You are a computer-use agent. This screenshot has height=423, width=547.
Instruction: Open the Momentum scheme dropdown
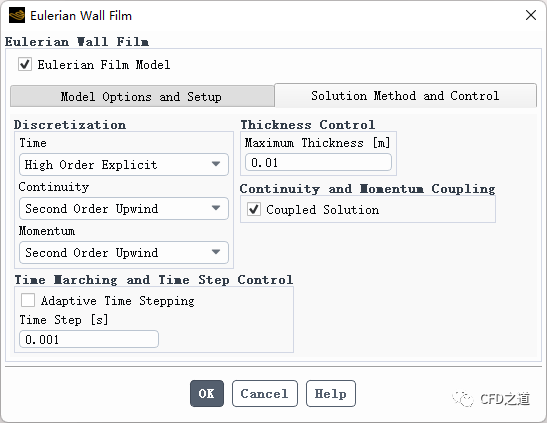124,252
